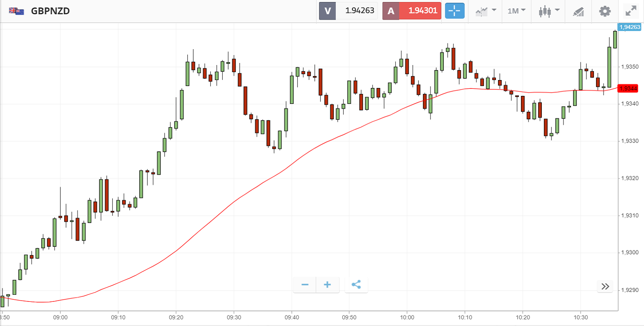
Task: Open the 1M timeframe dropdown
Action: [516, 11]
